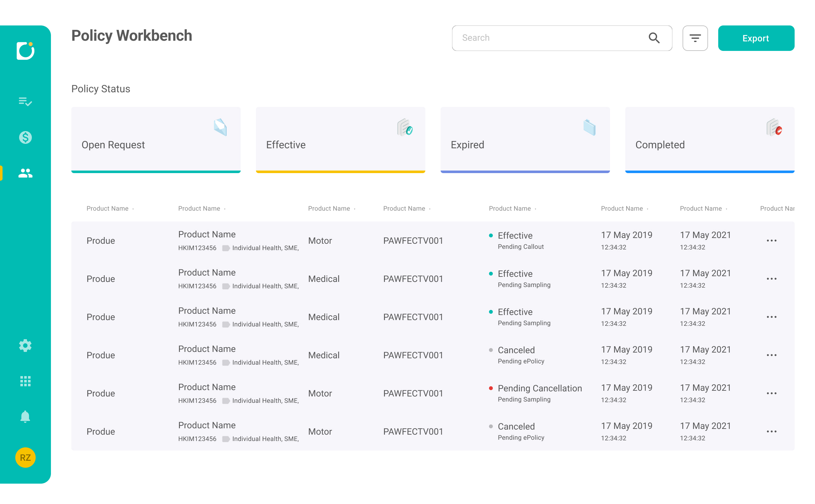Viewport: 815px width, 504px height.
Task: Click the search magnifier icon
Action: pos(654,38)
